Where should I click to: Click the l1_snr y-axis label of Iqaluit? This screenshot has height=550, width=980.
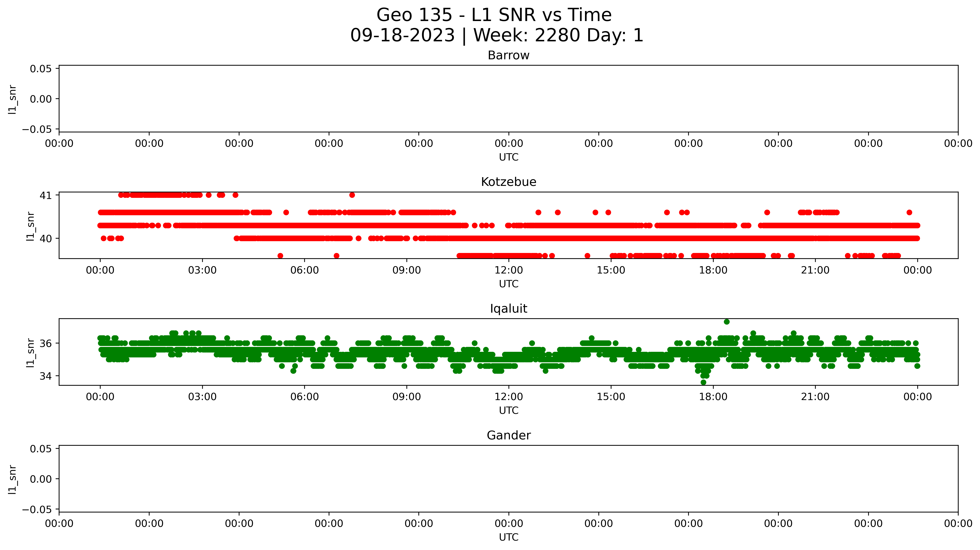click(30, 353)
